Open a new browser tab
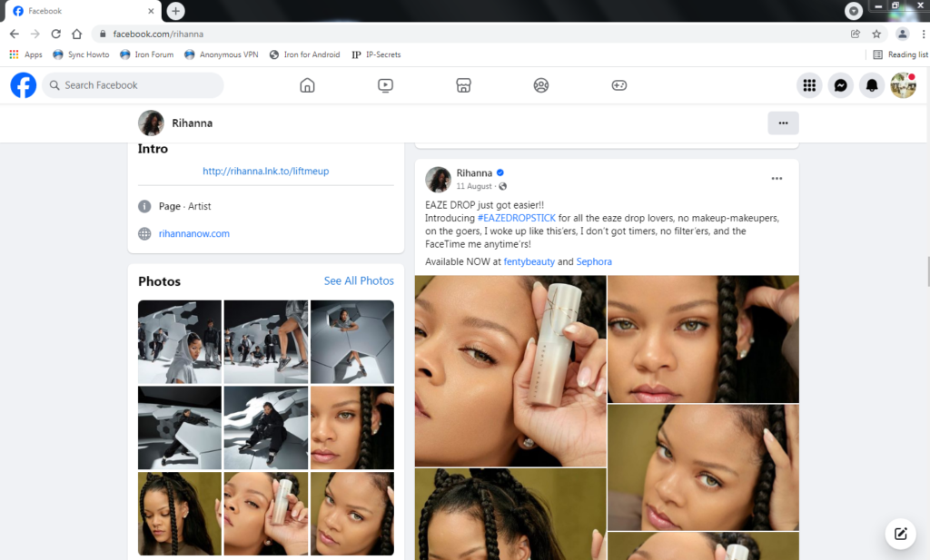This screenshot has width=930, height=560. pos(175,11)
